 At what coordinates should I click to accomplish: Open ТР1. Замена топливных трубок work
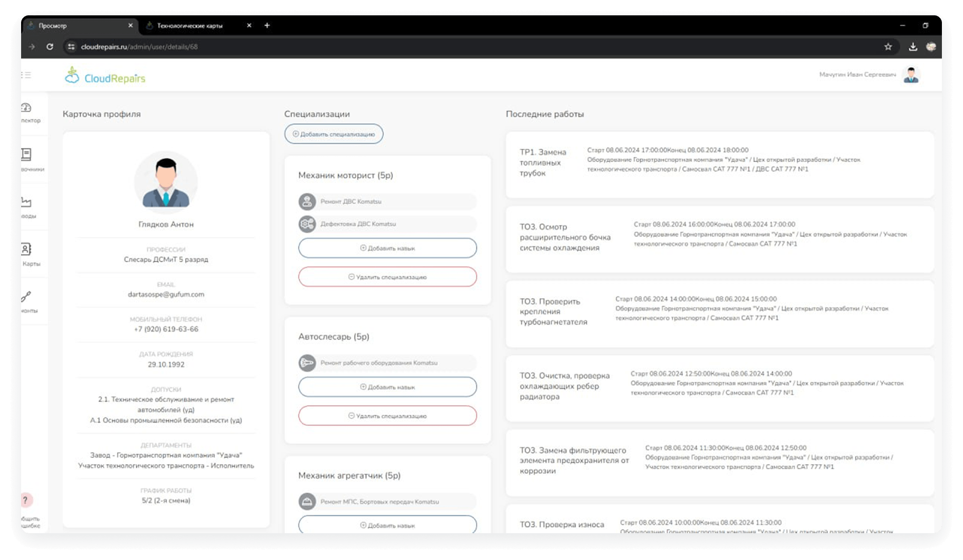720,164
